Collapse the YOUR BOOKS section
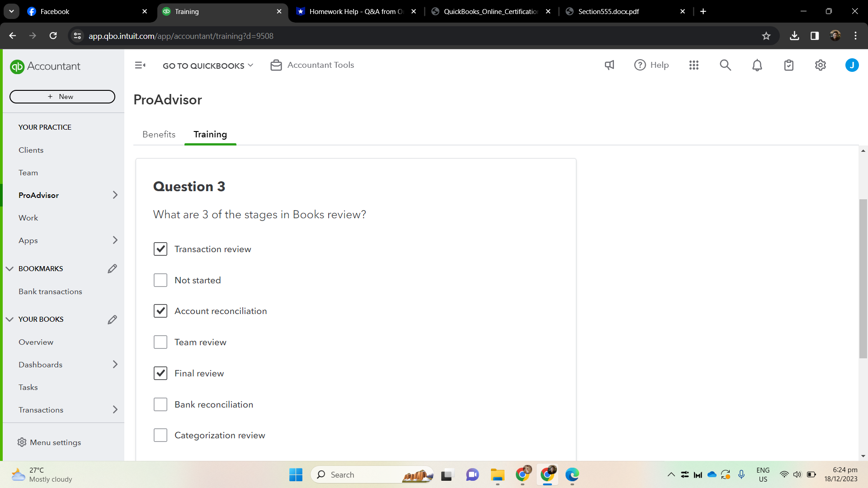The width and height of the screenshot is (868, 488). pyautogui.click(x=10, y=319)
